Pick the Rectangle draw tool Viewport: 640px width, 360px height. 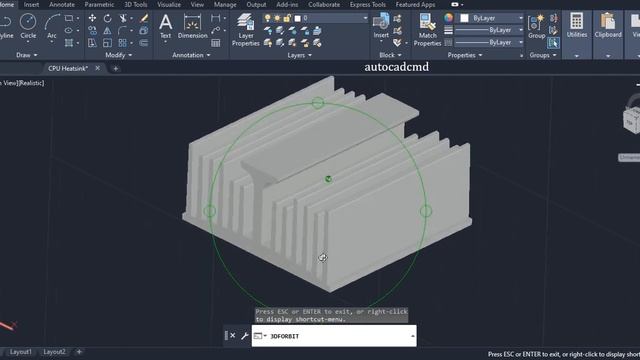[69, 18]
